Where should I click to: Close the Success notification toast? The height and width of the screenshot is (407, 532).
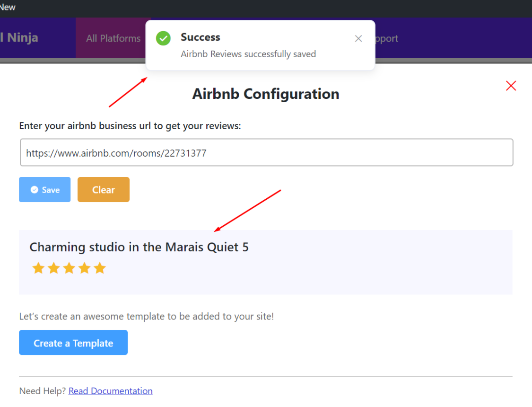(358, 39)
